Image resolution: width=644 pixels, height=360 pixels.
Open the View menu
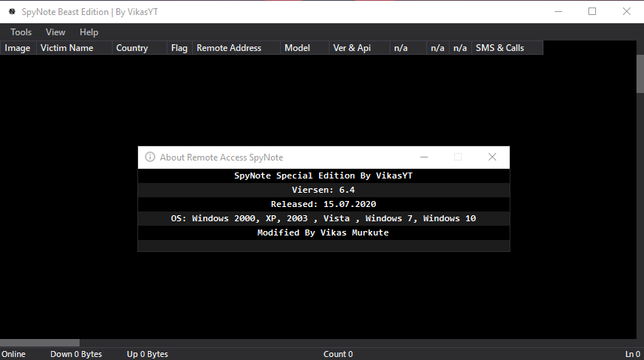[x=56, y=32]
